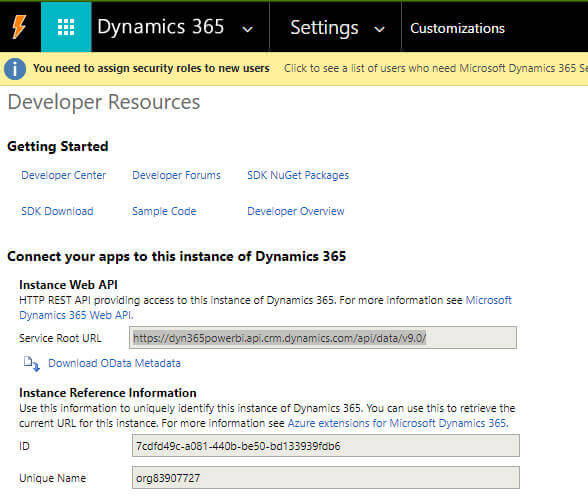
Task: Click the instance ID field
Action: (x=326, y=446)
